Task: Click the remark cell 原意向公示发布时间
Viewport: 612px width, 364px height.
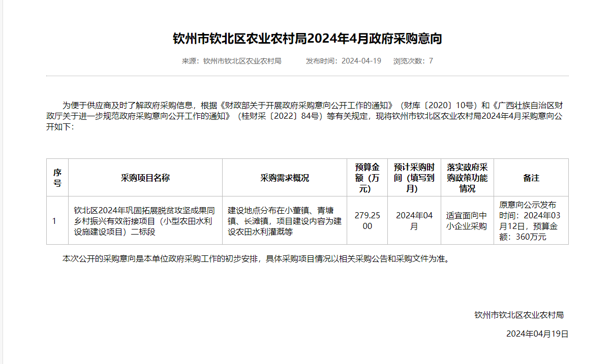Action: (530, 221)
